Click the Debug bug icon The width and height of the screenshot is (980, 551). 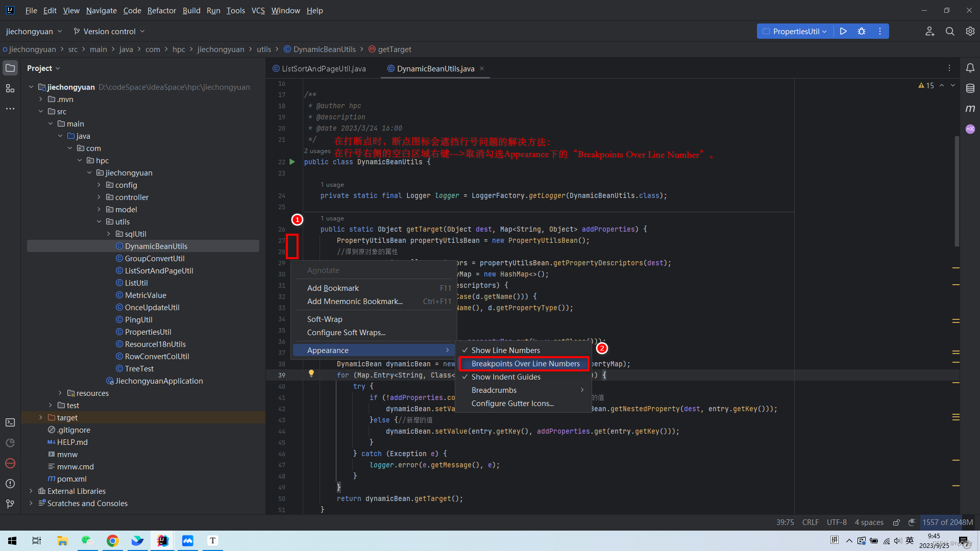[x=862, y=31]
